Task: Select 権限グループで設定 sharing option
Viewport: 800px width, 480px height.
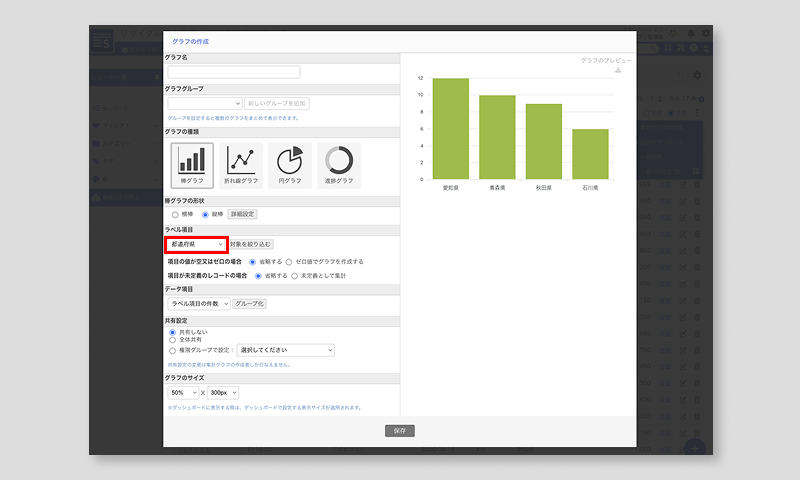Action: (172, 350)
